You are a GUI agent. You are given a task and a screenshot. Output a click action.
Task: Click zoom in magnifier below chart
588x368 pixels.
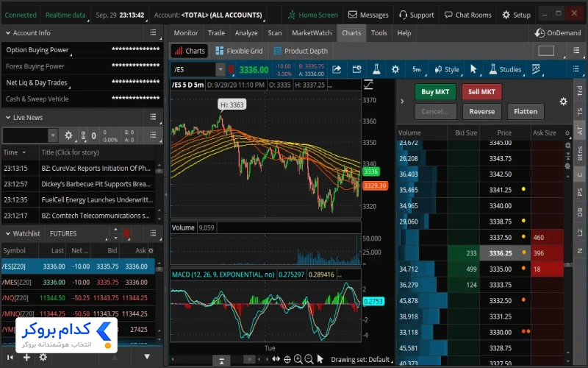(x=298, y=359)
